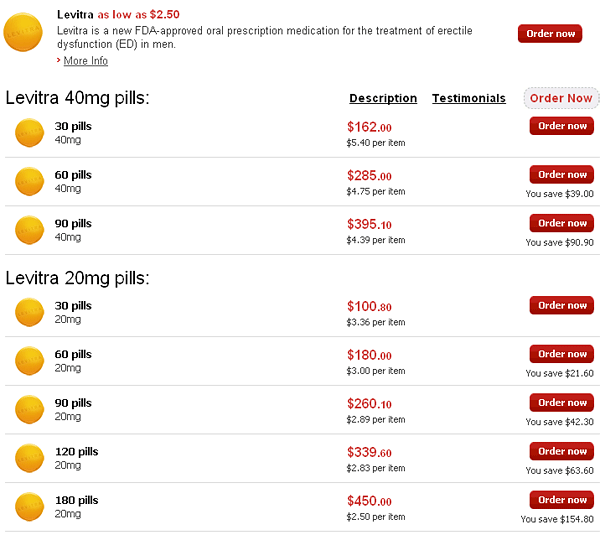The image size is (600, 535).
Task: Order 60 pills of 40mg for $285.00
Action: point(562,174)
